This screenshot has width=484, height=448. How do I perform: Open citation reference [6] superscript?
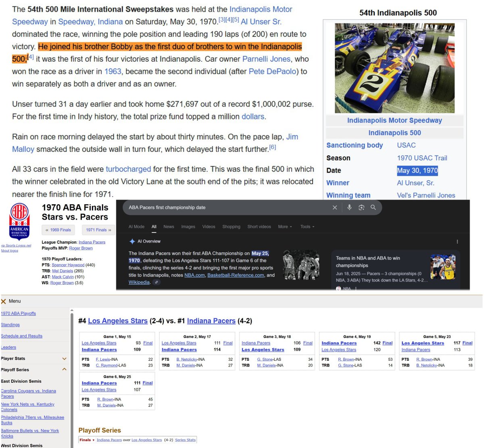[273, 147]
